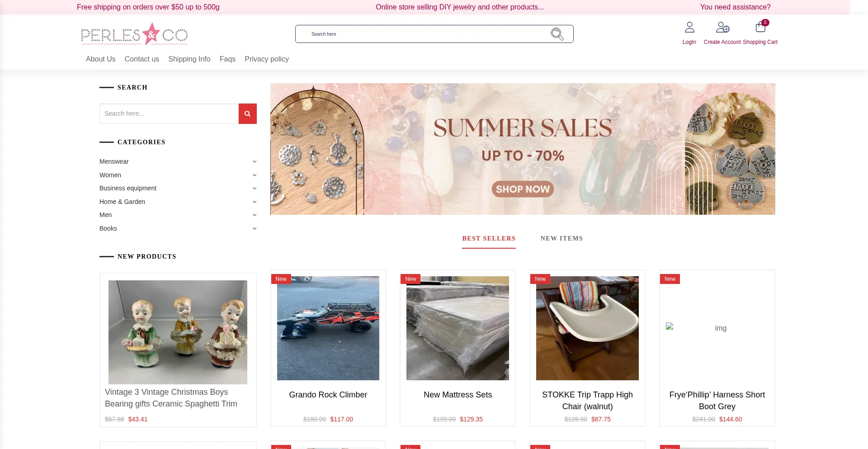Click the red sidebar search button
The height and width of the screenshot is (449, 868).
pyautogui.click(x=248, y=113)
